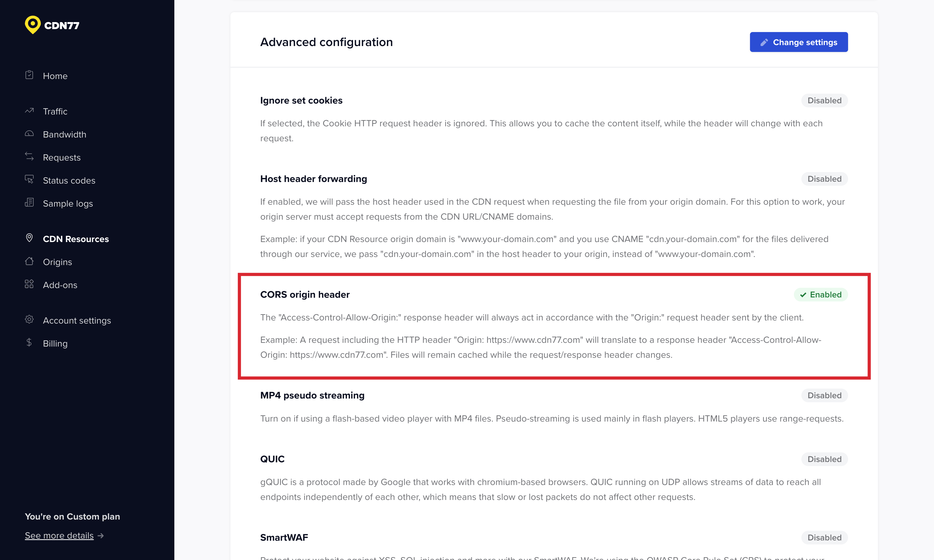
Task: Navigate to CDN Resources section
Action: (x=75, y=239)
